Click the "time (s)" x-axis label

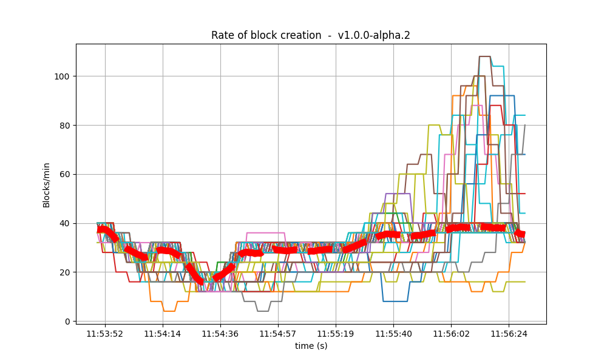(311, 346)
